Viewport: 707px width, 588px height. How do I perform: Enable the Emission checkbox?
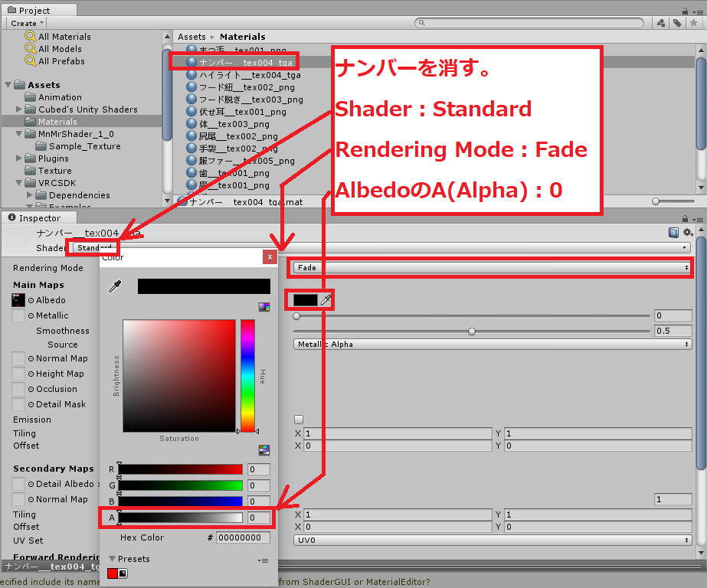pos(299,419)
